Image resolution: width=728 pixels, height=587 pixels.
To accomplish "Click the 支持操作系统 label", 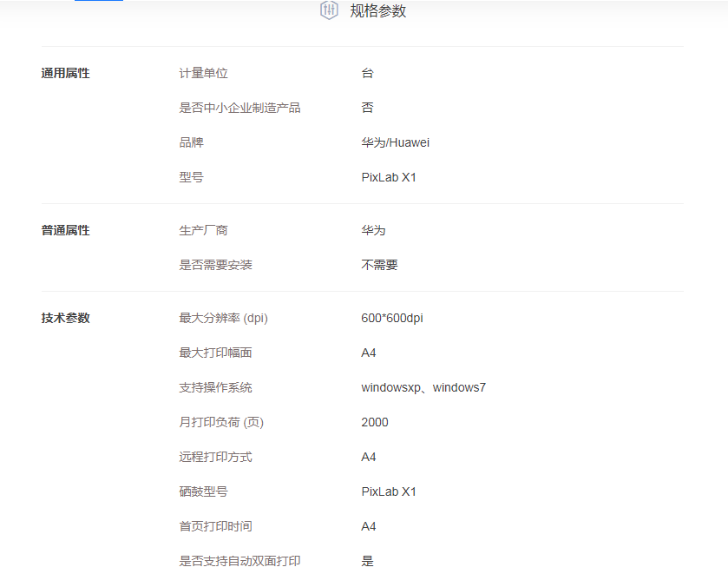I will (x=215, y=387).
